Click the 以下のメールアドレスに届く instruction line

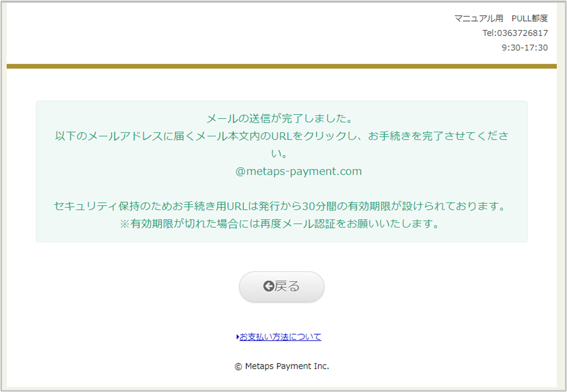click(x=281, y=136)
